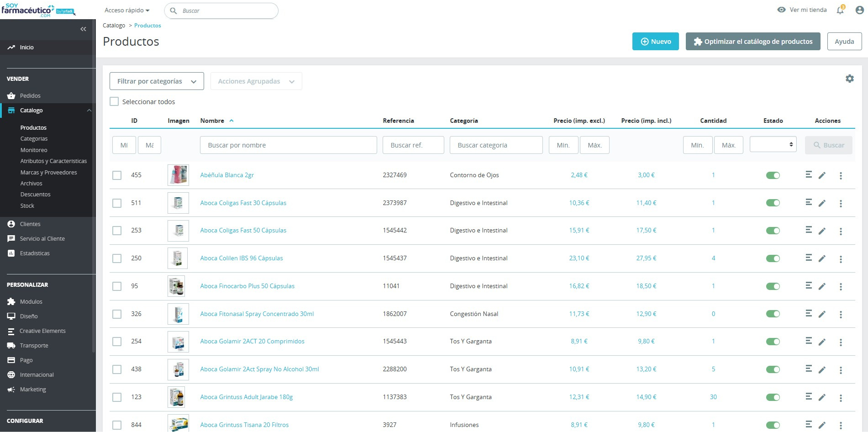The height and width of the screenshot is (432, 868).
Task: Click the pencil edit icon for Abéñula Blanca 2gr
Action: point(822,175)
